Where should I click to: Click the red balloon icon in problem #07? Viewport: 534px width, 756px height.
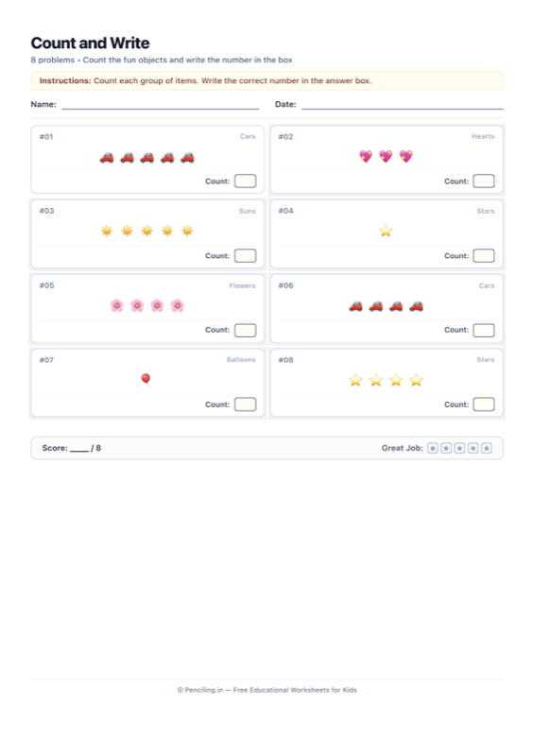146,380
